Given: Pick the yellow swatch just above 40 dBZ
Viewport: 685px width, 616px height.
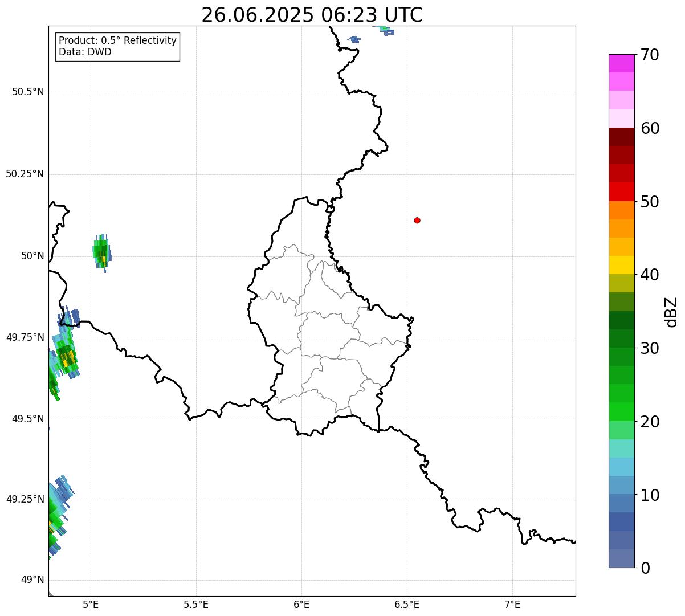Looking at the screenshot, I should pyautogui.click(x=621, y=265).
